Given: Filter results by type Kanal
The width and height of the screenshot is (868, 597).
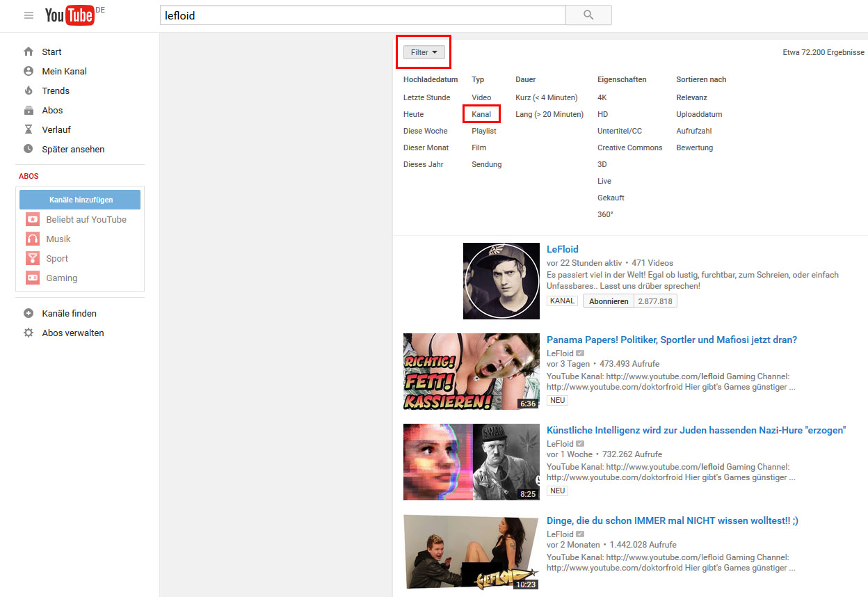Looking at the screenshot, I should click(481, 114).
